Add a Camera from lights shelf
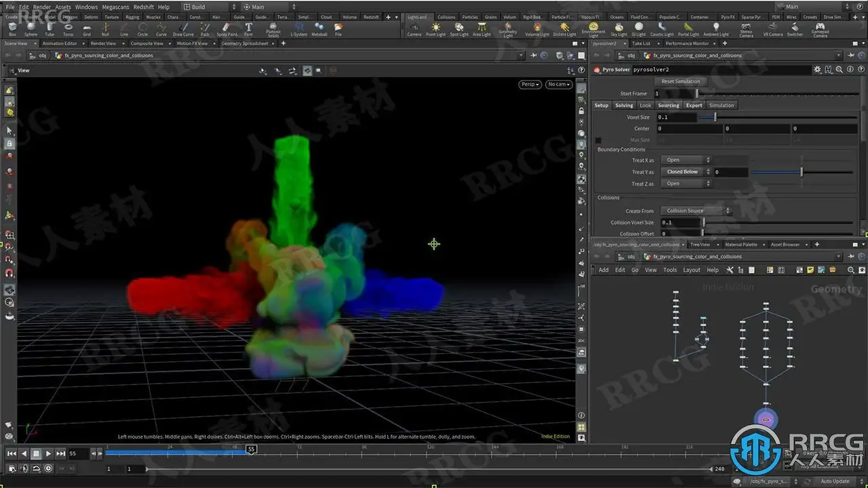The image size is (868, 488). [x=414, y=29]
